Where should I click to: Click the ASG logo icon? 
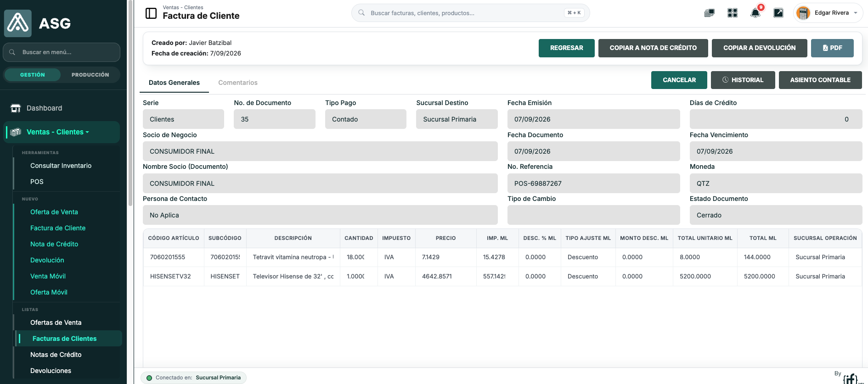click(18, 23)
